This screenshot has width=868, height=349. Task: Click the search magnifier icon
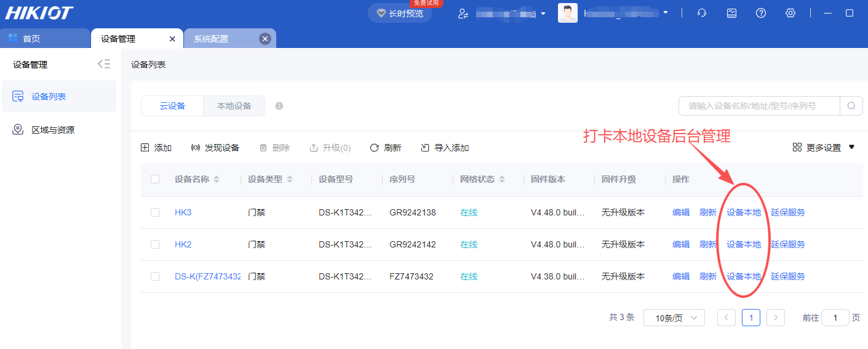851,106
